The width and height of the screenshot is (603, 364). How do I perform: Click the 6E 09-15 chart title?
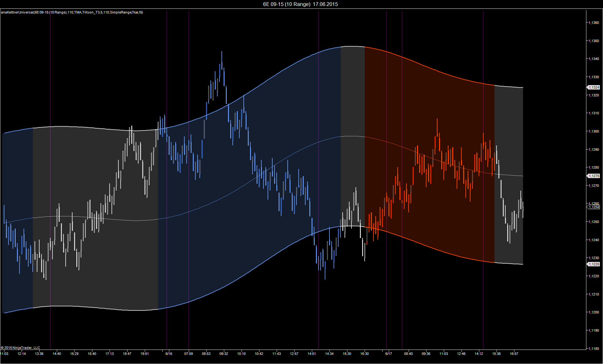[300, 4]
